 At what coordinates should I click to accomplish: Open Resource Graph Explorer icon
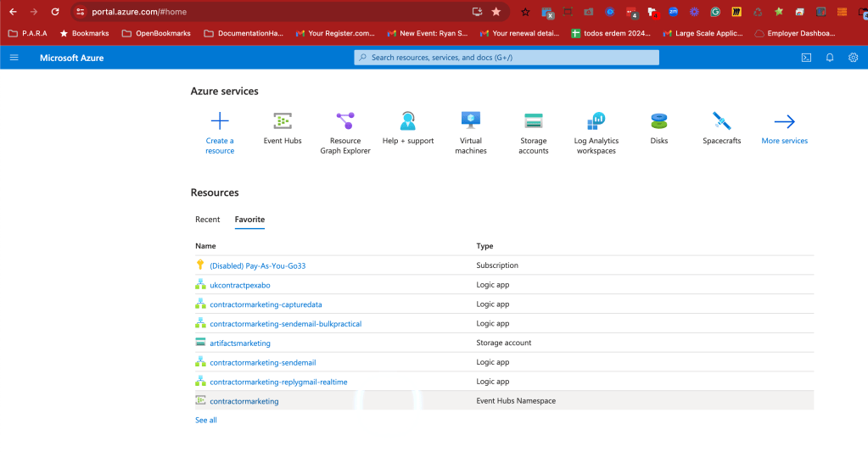point(344,120)
